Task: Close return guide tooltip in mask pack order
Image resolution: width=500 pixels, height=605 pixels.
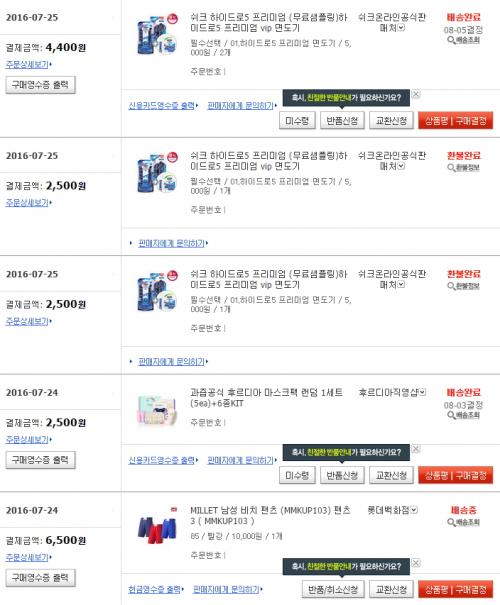Action: click(416, 449)
